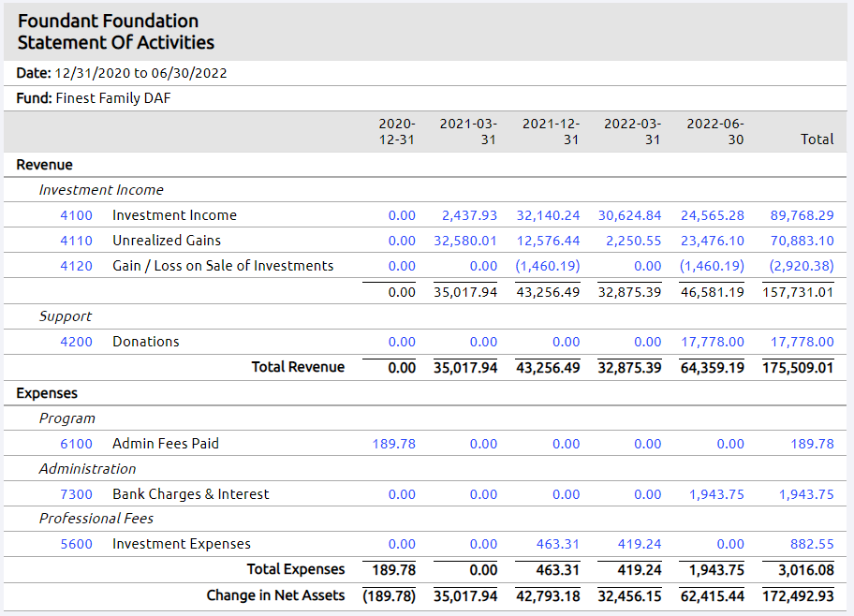Open account 4110 Unrealized Gains details
This screenshot has width=854, height=616.
pyautogui.click(x=76, y=240)
